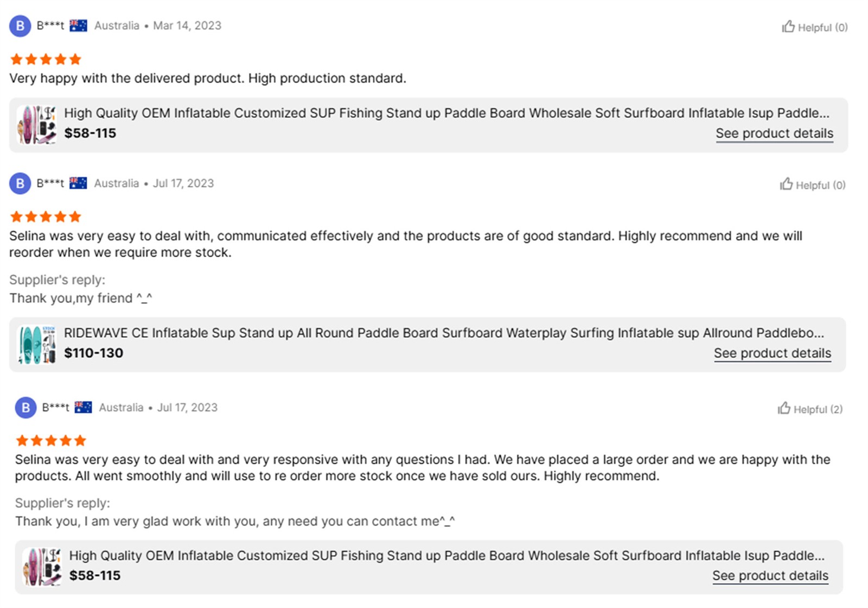Click the B avatar on the Mar 14, 2023 review
The width and height of the screenshot is (868, 608).
tap(20, 26)
